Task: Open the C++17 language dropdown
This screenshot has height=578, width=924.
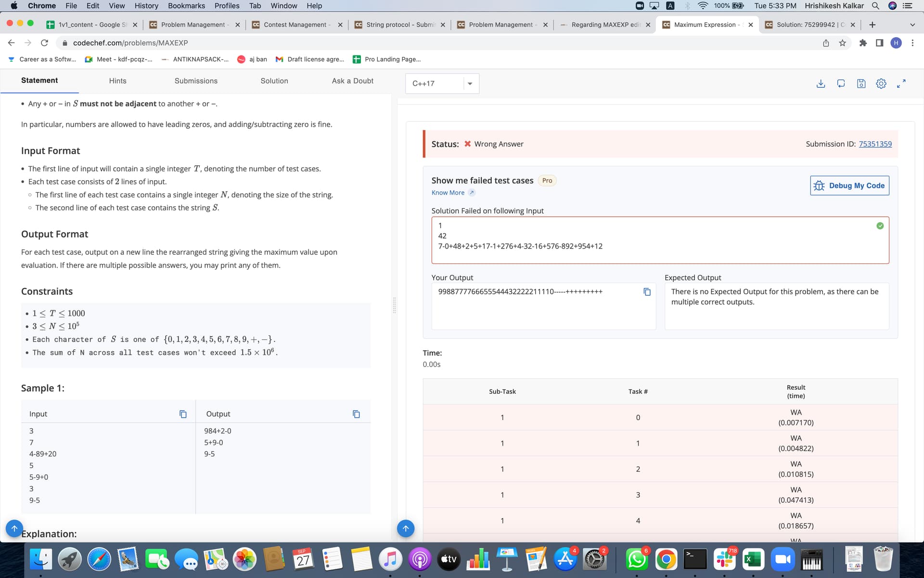Action: (x=442, y=83)
